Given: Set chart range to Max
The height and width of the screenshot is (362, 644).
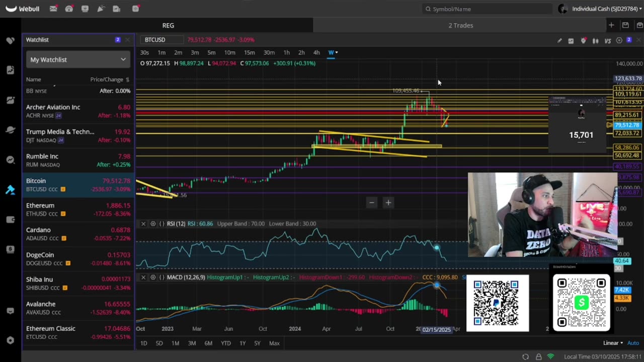Looking at the screenshot, I should pos(274,343).
